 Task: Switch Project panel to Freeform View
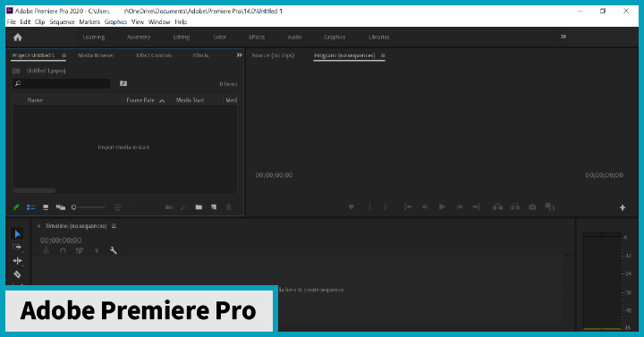pyautogui.click(x=61, y=207)
